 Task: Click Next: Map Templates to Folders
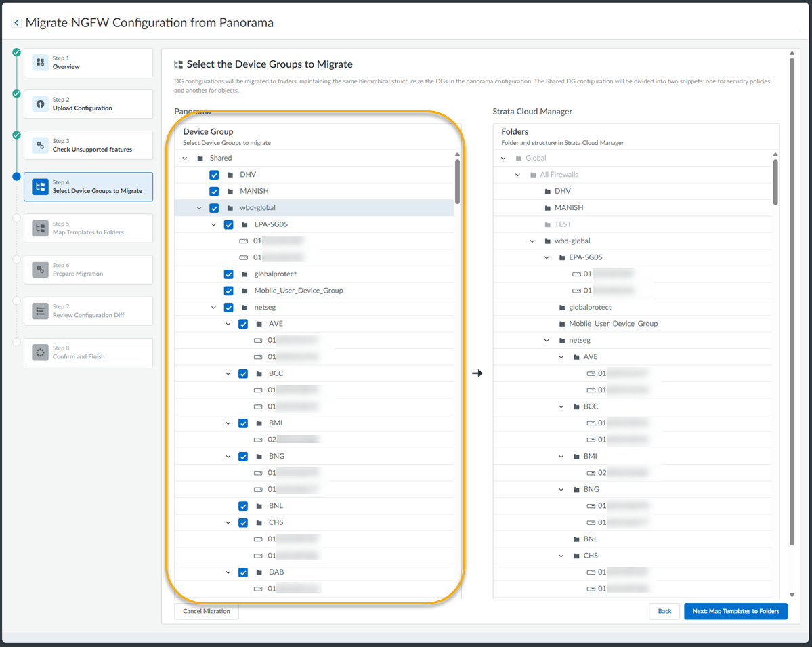[x=735, y=611]
